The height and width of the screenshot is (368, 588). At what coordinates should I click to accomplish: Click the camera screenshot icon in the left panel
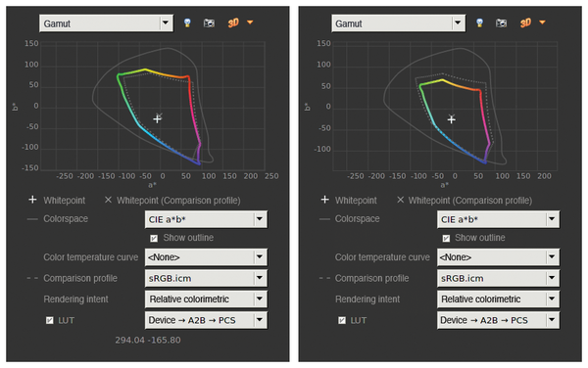coord(209,23)
